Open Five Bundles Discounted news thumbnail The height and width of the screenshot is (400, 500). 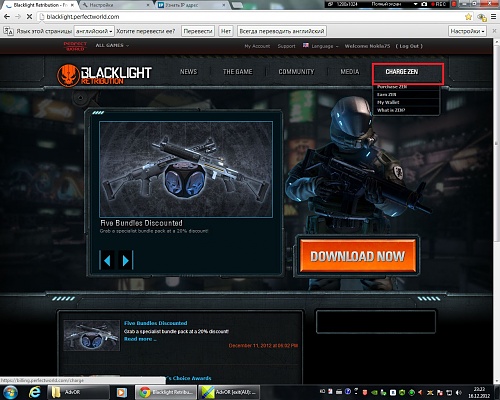[x=92, y=335]
